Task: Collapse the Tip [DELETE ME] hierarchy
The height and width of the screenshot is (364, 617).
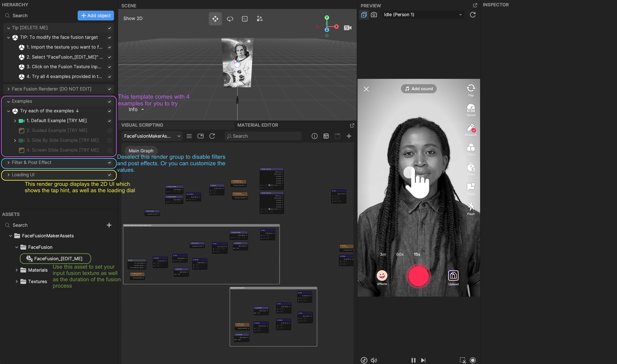Action: pos(8,27)
